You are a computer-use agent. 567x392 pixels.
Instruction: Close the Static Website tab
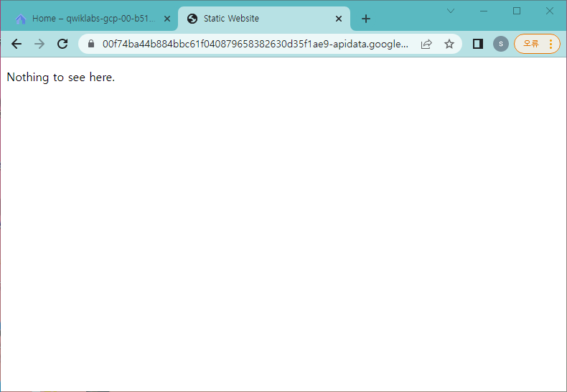(339, 19)
